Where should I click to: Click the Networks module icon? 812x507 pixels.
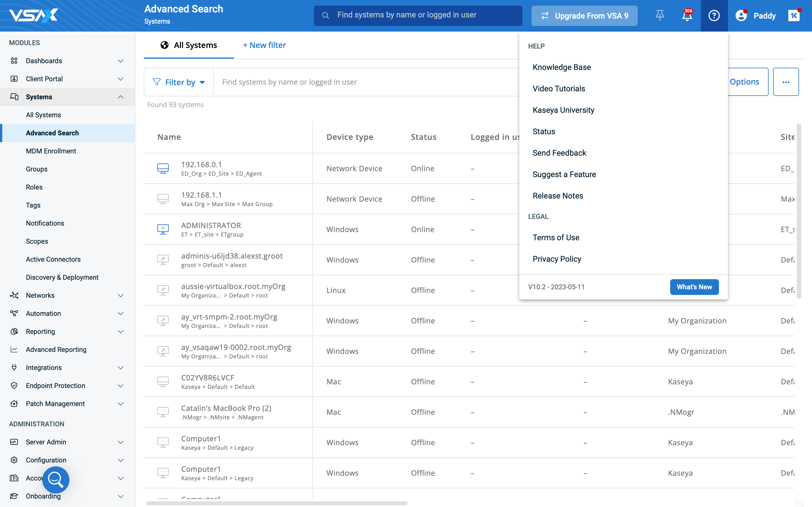(14, 296)
